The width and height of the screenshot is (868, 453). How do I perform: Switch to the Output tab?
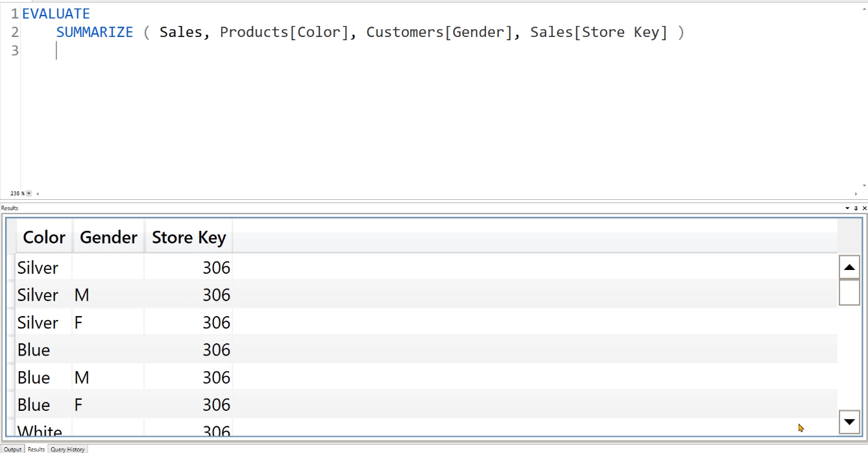pos(12,449)
